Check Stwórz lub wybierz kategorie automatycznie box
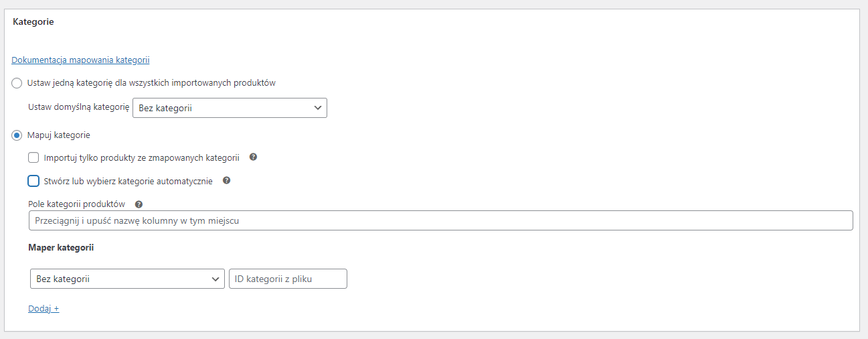This screenshot has height=339, width=868. (33, 181)
